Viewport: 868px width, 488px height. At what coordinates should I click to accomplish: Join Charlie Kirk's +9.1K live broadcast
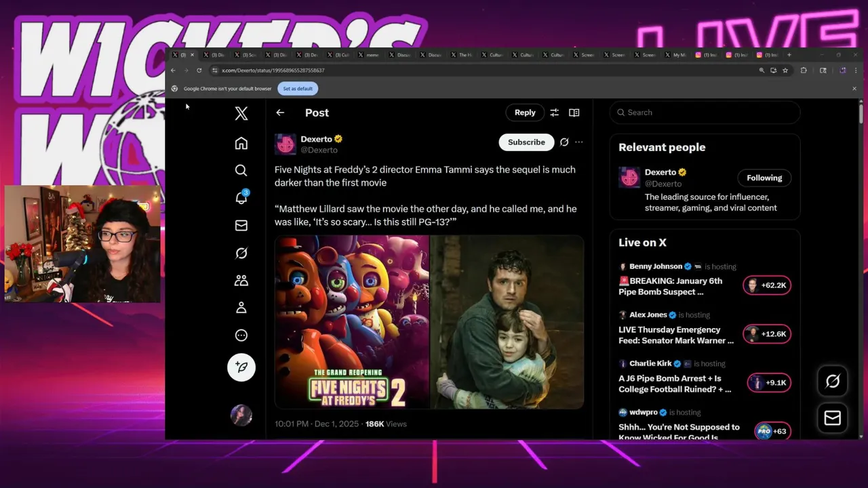(769, 383)
